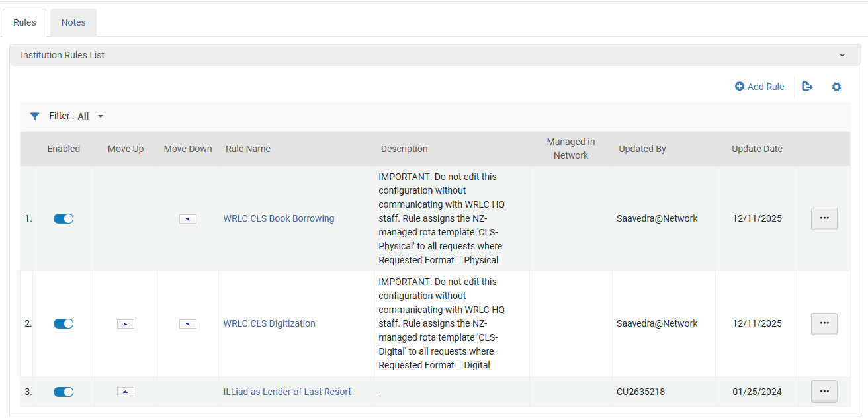The image size is (868, 418).
Task: Move ILLiad as Lender rule up
Action: [126, 392]
